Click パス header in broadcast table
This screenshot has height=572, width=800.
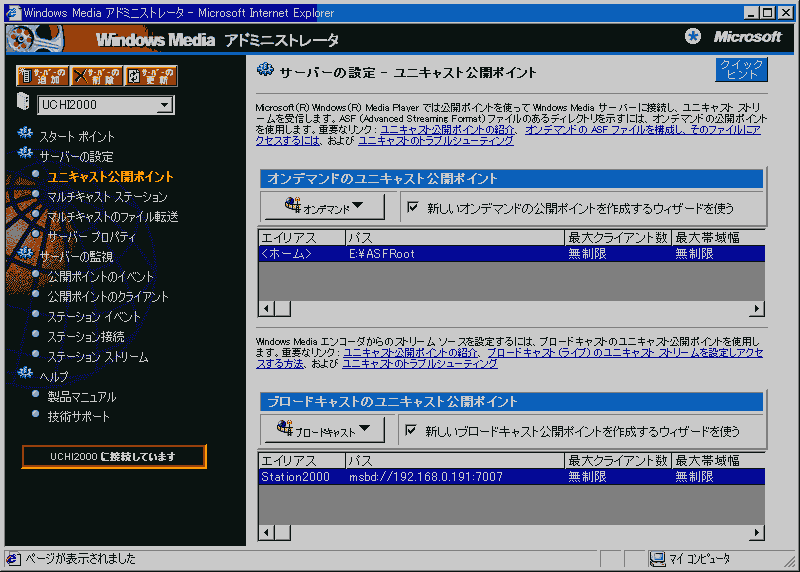455,461
